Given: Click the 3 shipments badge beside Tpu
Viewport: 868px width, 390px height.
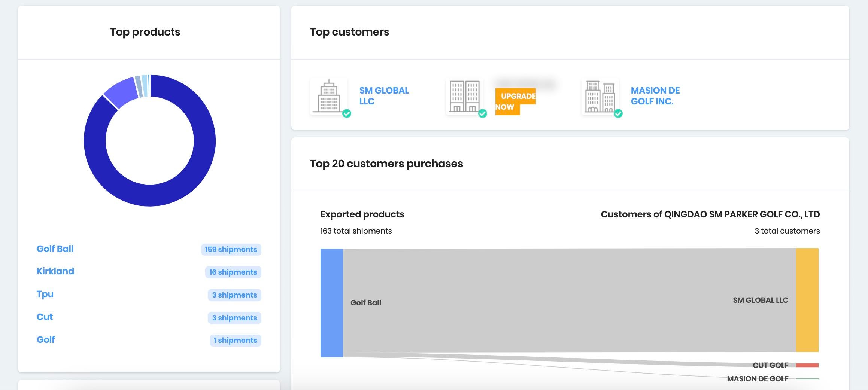Looking at the screenshot, I should click(x=234, y=295).
